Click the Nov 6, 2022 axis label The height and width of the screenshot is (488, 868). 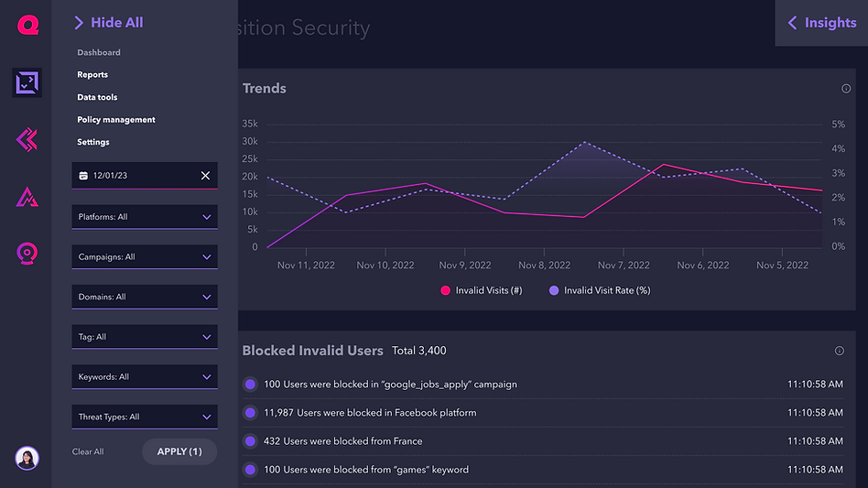(x=703, y=265)
